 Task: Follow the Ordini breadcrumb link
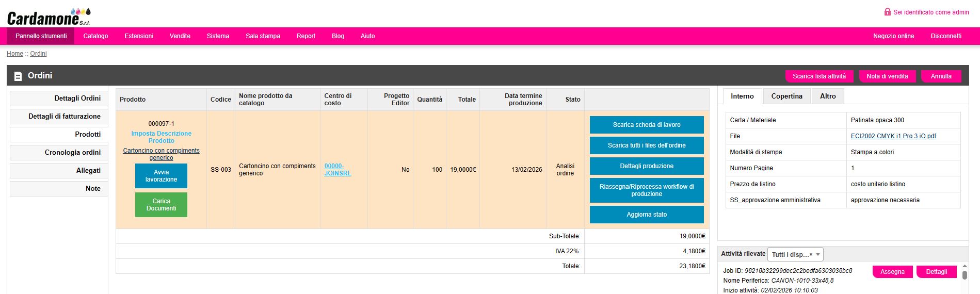pyautogui.click(x=38, y=54)
